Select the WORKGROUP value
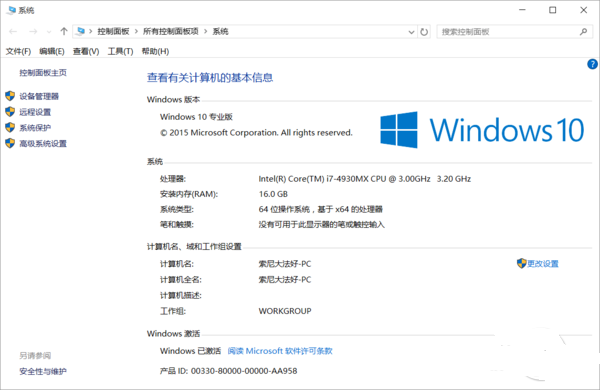The height and width of the screenshot is (390, 600). [285, 311]
